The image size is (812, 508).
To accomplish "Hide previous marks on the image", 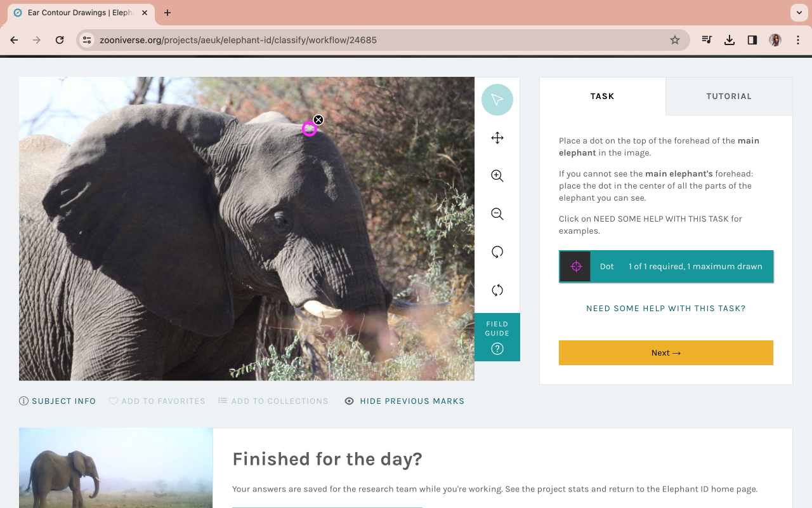I will point(405,401).
